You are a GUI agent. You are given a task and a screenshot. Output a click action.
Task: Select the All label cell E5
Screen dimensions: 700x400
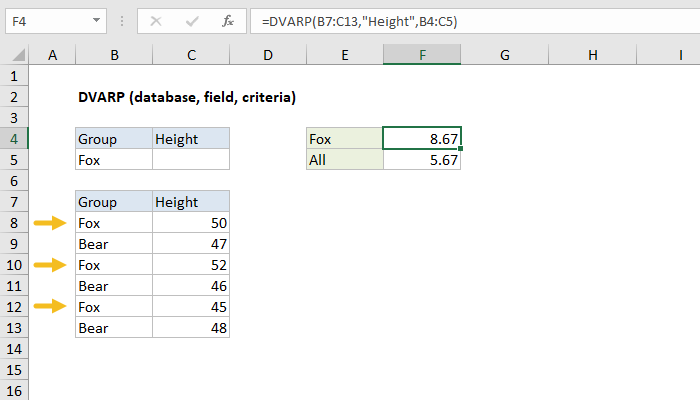coord(345,160)
